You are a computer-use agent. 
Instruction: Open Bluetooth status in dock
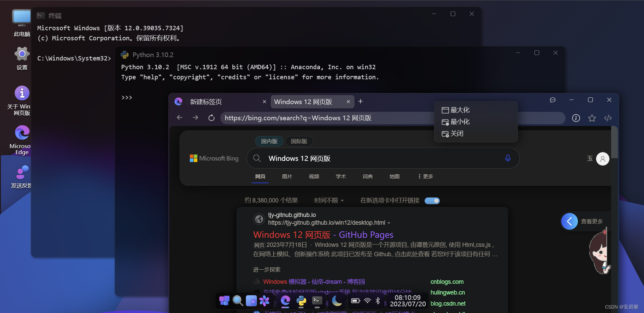pyautogui.click(x=378, y=301)
